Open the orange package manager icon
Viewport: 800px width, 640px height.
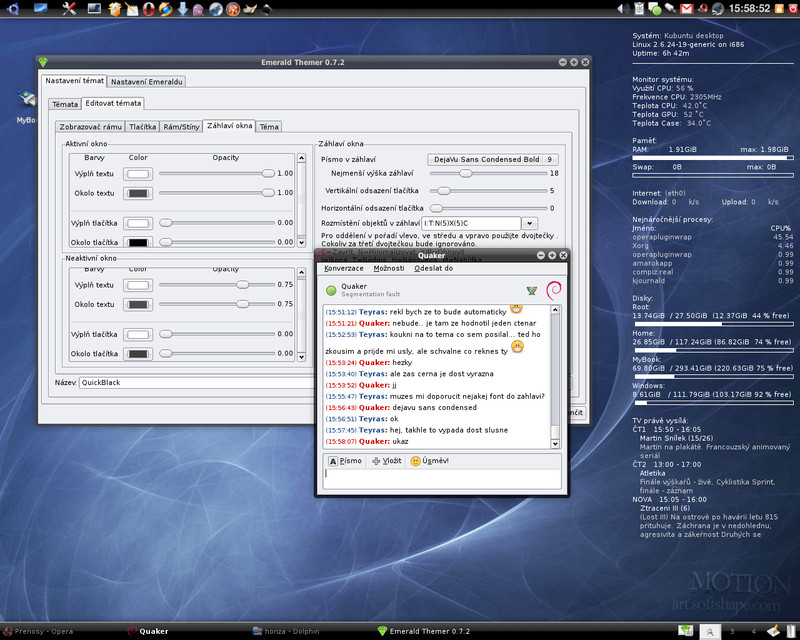click(115, 9)
